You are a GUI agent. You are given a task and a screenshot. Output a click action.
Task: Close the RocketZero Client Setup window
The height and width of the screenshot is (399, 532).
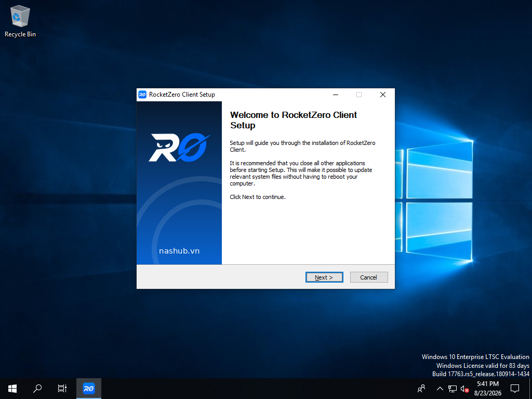(x=383, y=95)
